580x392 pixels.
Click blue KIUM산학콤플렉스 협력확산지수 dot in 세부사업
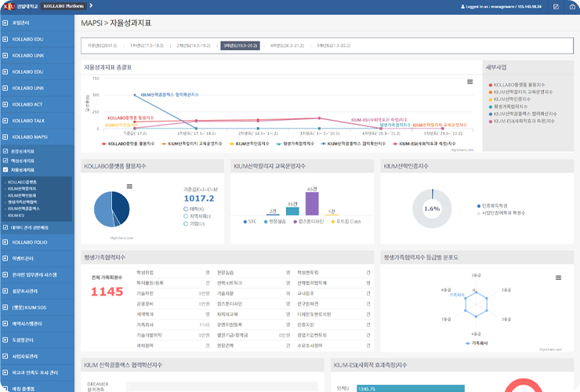491,114
